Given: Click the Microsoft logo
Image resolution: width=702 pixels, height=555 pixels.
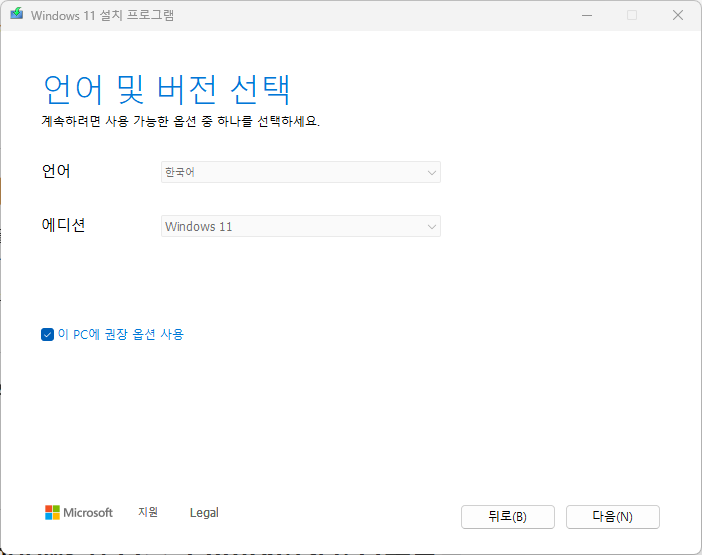Looking at the screenshot, I should coord(79,512).
